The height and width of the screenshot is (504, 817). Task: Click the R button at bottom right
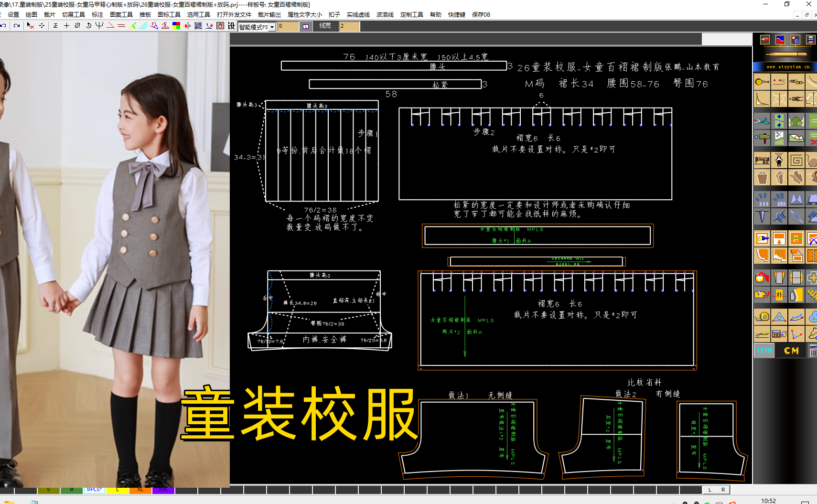click(723, 490)
